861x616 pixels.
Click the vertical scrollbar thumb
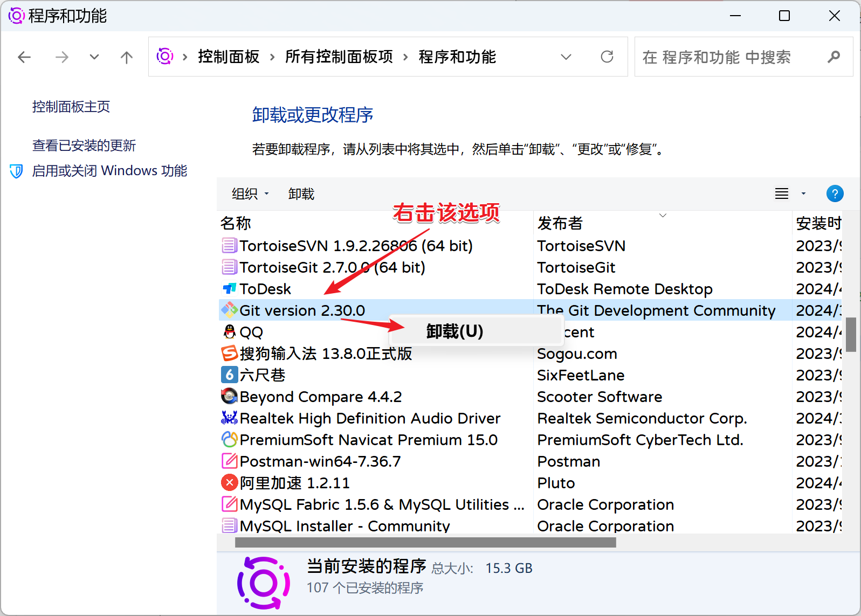coord(851,334)
